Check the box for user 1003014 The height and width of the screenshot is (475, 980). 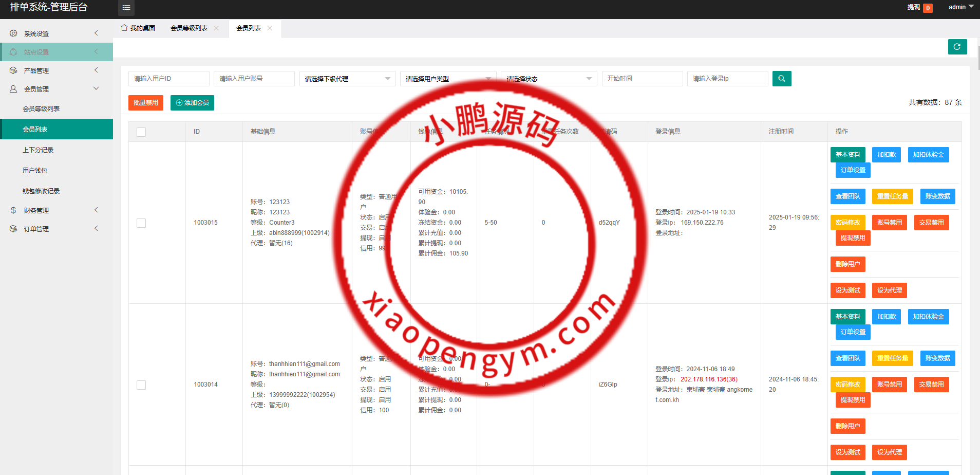[x=141, y=385]
